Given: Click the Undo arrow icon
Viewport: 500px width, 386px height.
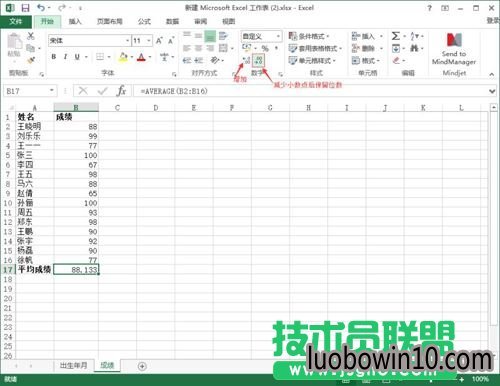Looking at the screenshot, I should (41, 8).
